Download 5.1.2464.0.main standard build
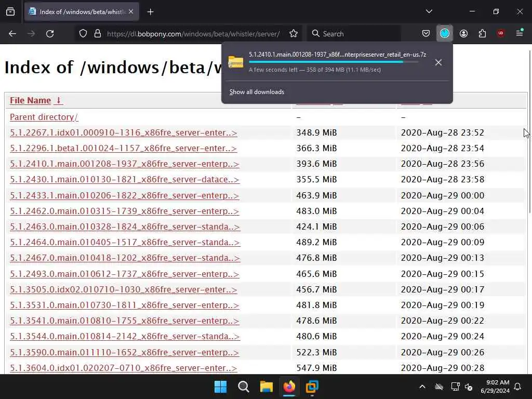The height and width of the screenshot is (399, 532). point(125,242)
